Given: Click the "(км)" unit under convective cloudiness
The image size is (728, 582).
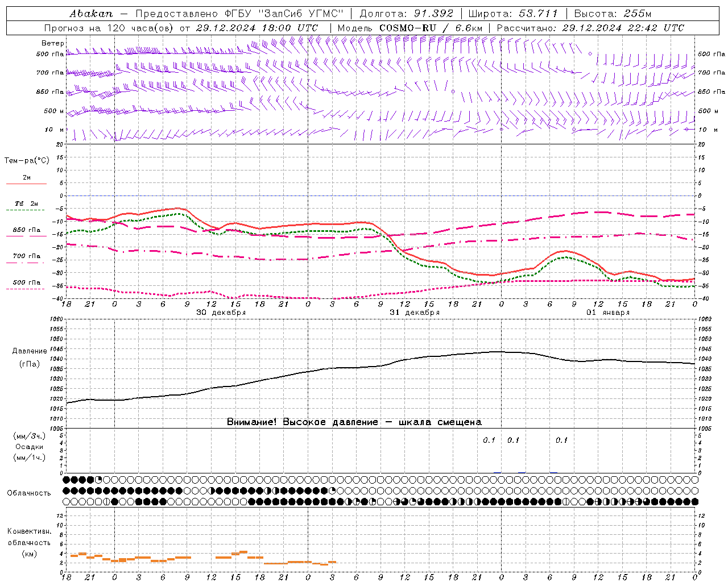Looking at the screenshot, I should coord(29,554).
